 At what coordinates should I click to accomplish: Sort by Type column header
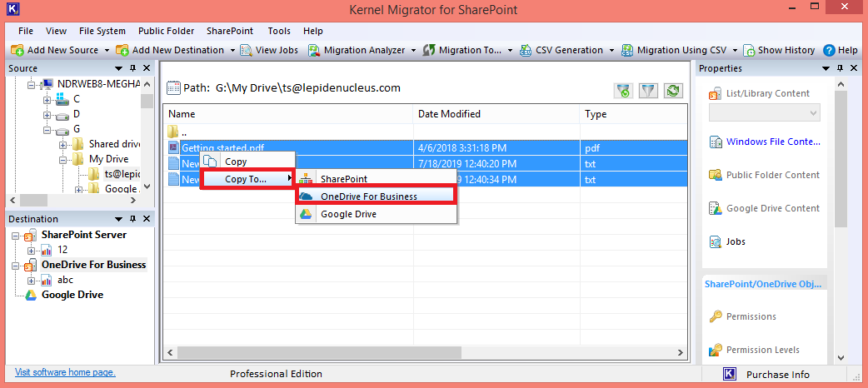633,114
